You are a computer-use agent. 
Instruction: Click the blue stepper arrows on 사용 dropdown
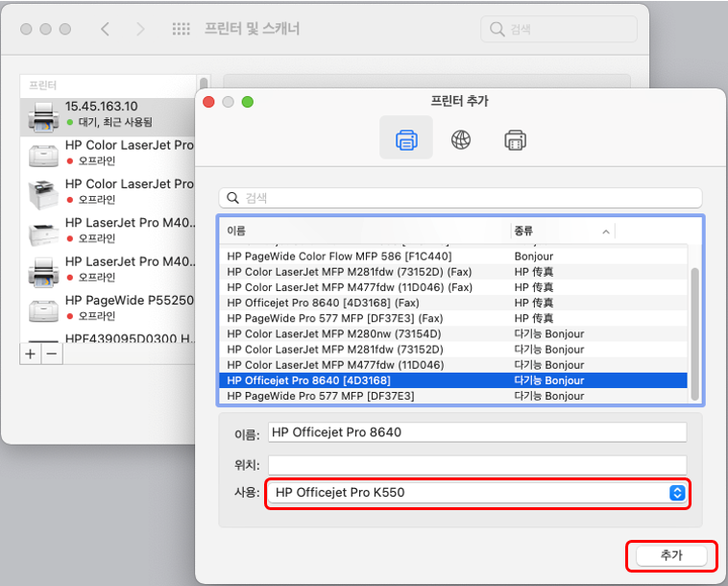pos(677,493)
